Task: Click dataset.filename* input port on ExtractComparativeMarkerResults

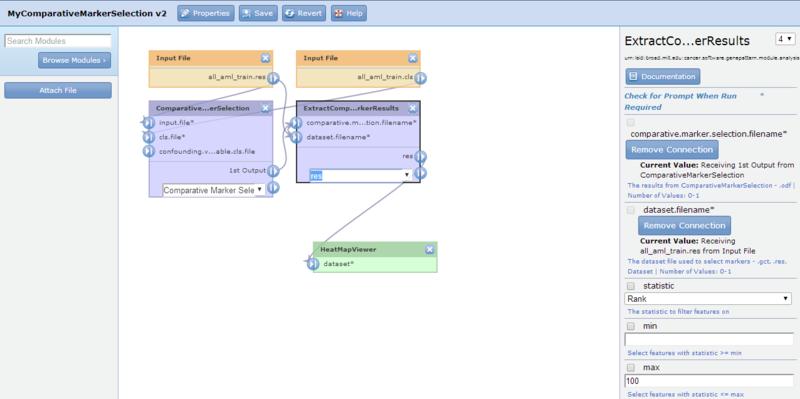Action: tap(296, 137)
